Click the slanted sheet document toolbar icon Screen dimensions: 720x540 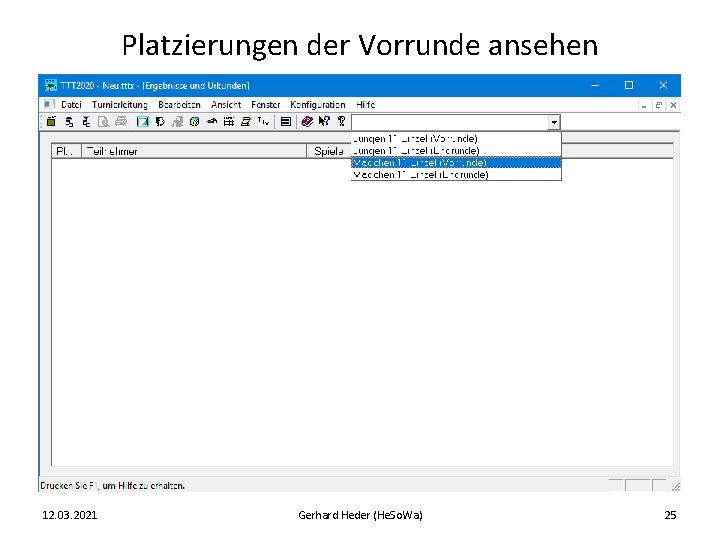point(246,122)
